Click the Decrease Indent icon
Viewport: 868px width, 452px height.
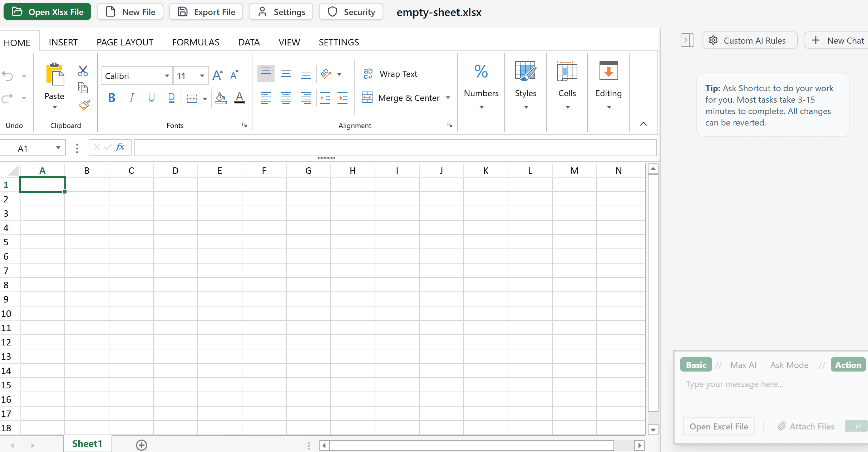tap(325, 98)
